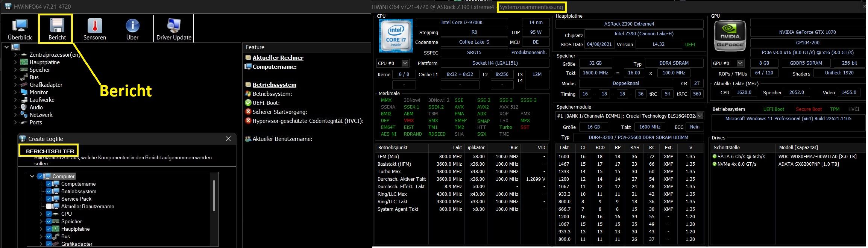Select the Netzwerk icon in main tree
This screenshot has width=868, height=248.
pyautogui.click(x=24, y=115)
